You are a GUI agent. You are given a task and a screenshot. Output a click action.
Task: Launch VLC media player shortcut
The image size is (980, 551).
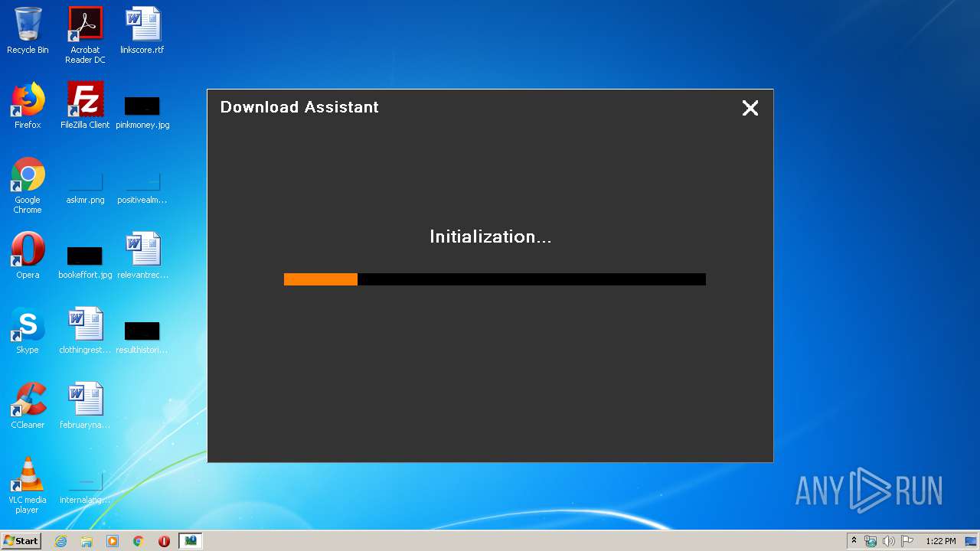(x=28, y=485)
